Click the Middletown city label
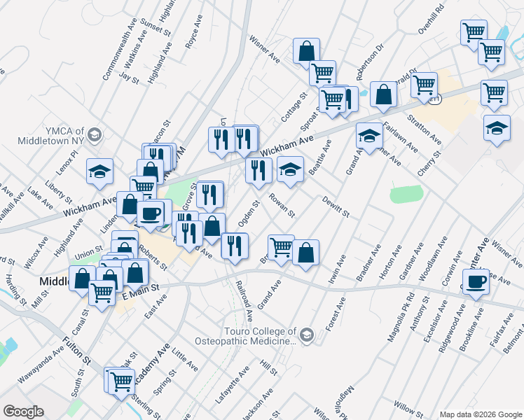The width and height of the screenshot is (524, 420). [x=55, y=281]
